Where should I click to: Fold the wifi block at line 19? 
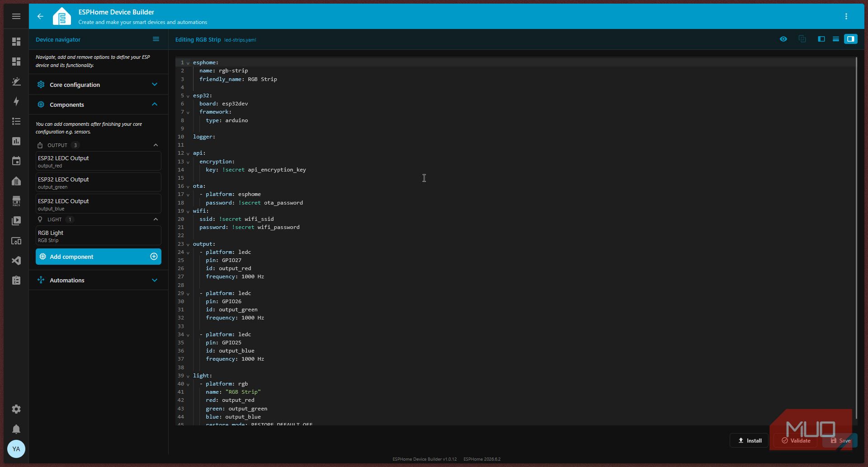click(x=188, y=211)
